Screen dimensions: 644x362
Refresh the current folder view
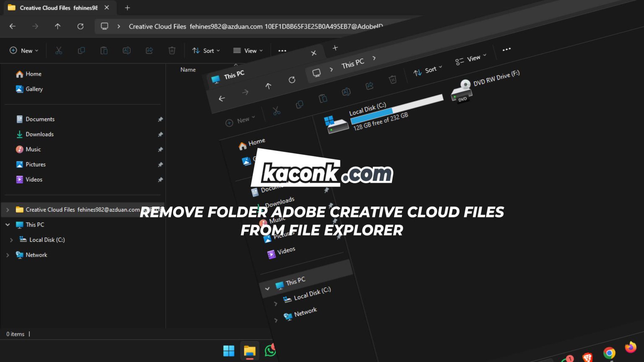click(80, 26)
